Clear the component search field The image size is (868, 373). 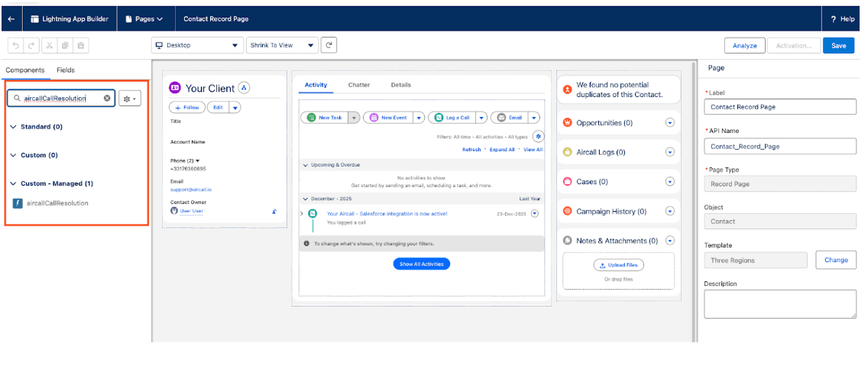pyautogui.click(x=107, y=98)
